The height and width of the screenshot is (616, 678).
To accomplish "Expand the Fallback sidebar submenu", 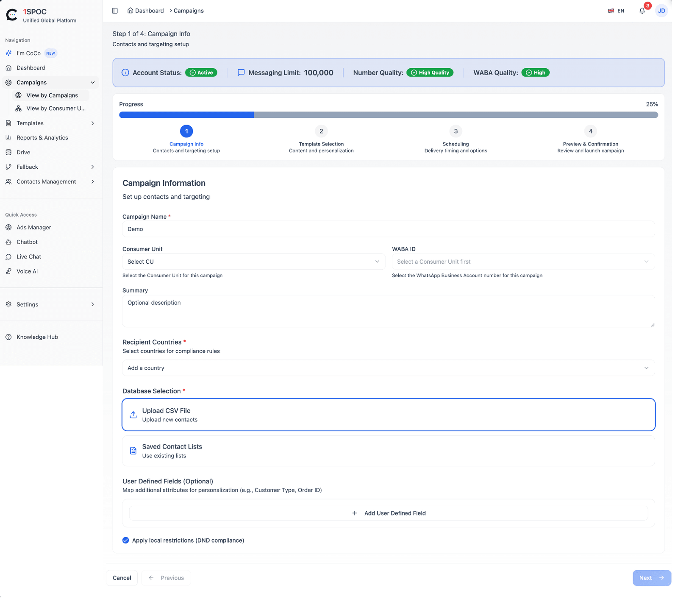I will point(93,167).
